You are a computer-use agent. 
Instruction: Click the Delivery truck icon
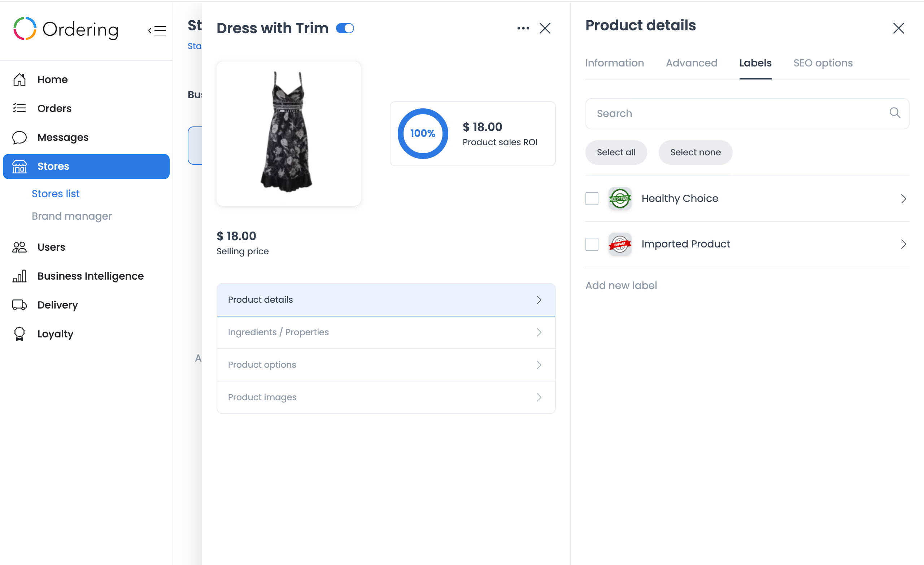(x=19, y=305)
